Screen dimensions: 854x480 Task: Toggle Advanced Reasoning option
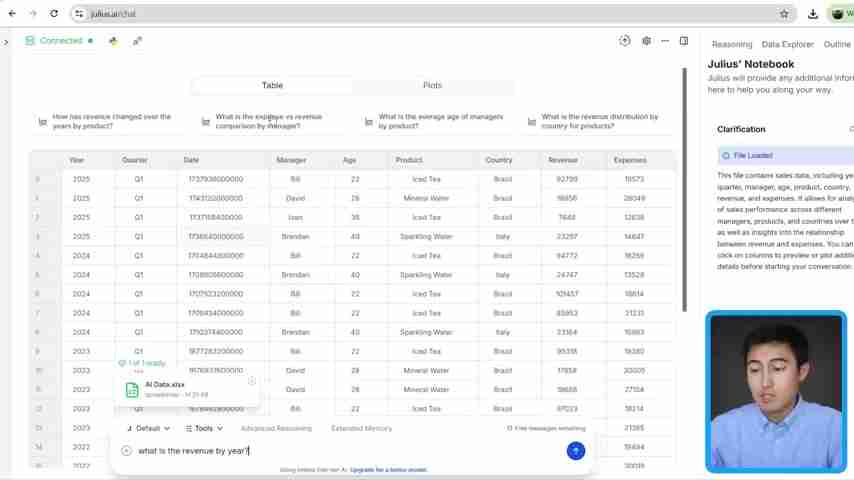click(276, 428)
